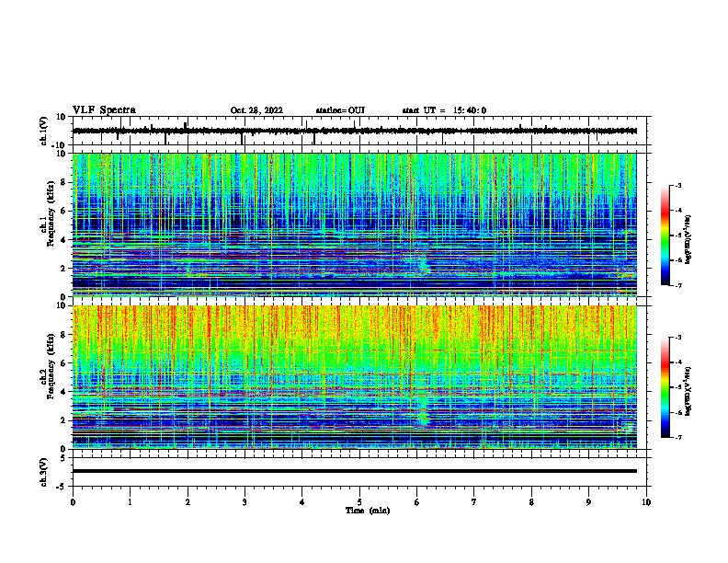Select the date Oct. 28, 2022
Image resolution: width=728 pixels, height=563 pixels.
click(256, 110)
